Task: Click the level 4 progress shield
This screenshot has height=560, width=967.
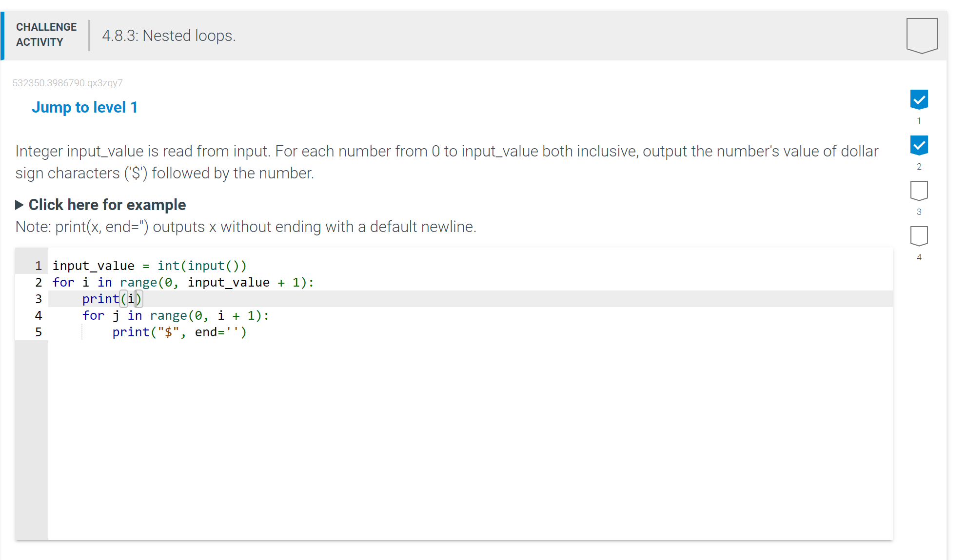Action: [x=919, y=235]
